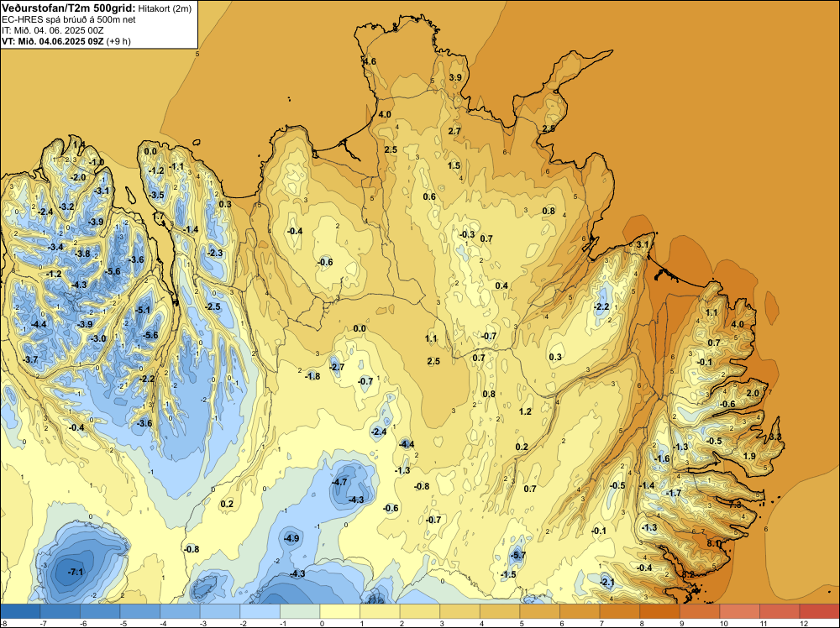Select the legend swatch between 4 and 5

point(500,611)
